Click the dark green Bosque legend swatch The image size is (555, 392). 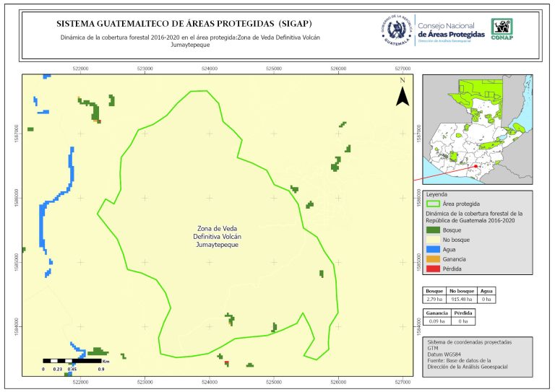coord(433,229)
